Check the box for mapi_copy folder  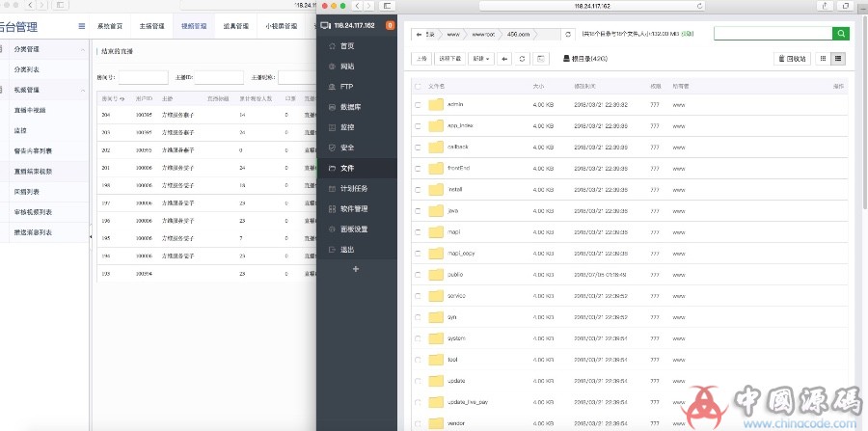point(418,254)
